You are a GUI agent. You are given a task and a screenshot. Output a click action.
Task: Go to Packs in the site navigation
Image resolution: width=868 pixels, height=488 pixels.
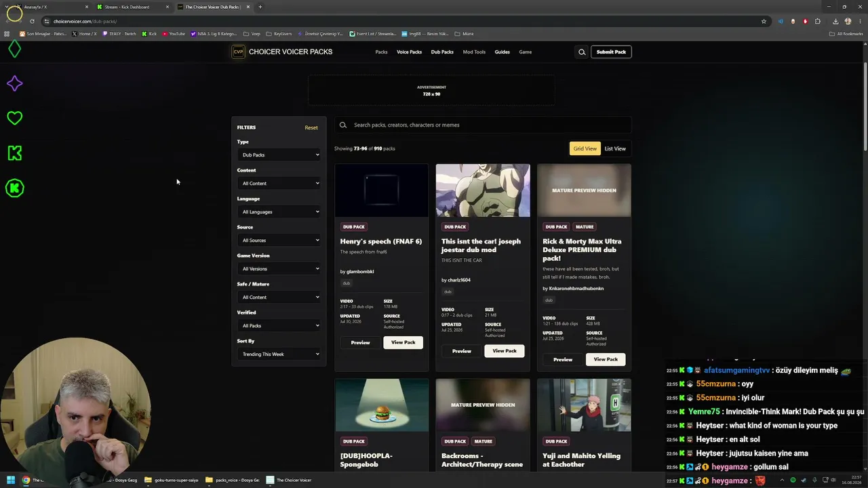pos(381,52)
